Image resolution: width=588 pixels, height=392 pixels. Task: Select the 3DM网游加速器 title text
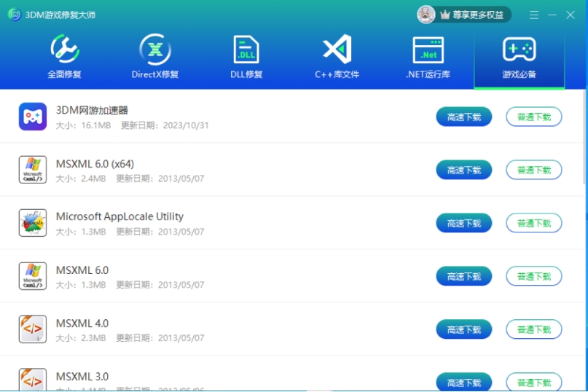(92, 110)
